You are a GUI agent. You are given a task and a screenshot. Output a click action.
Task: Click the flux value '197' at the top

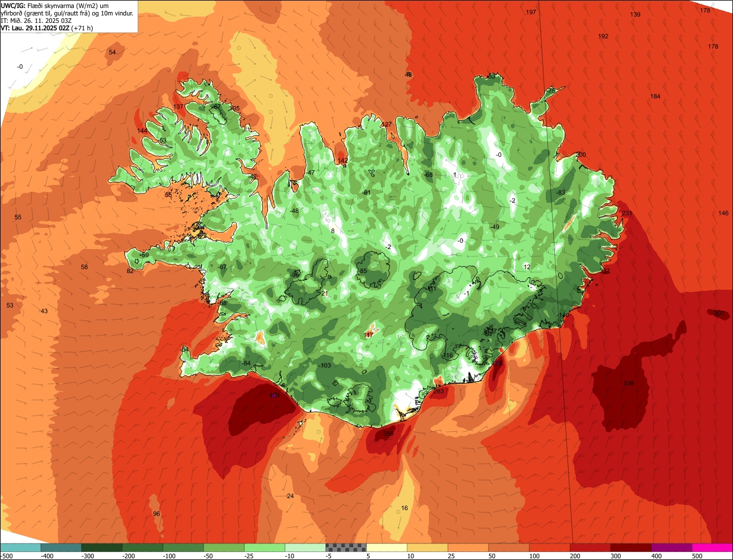coord(531,13)
